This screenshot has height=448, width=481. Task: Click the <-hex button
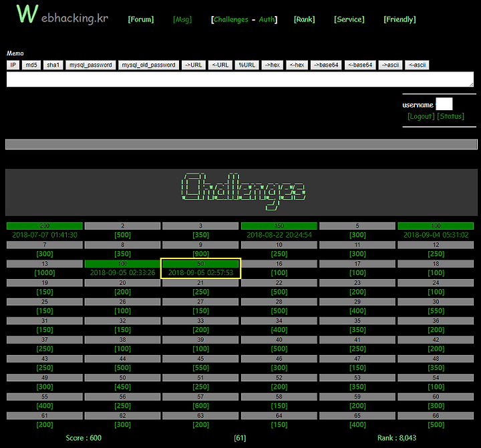point(297,65)
